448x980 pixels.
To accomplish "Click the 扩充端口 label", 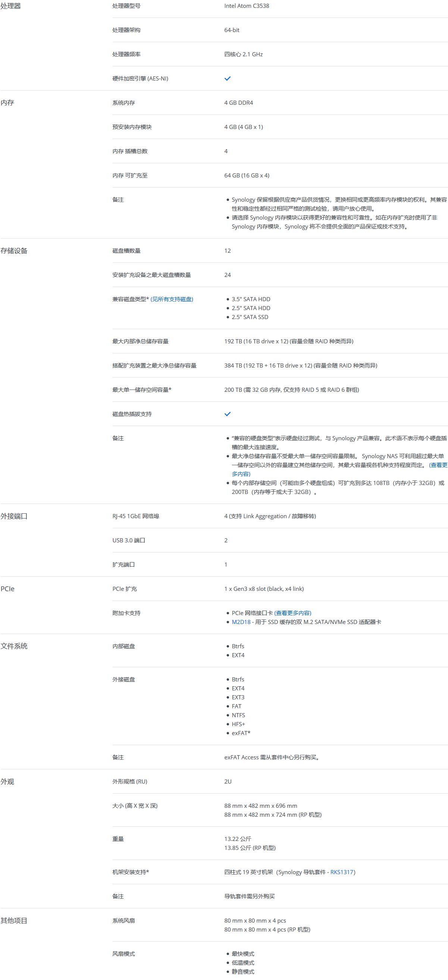I will pos(124,565).
